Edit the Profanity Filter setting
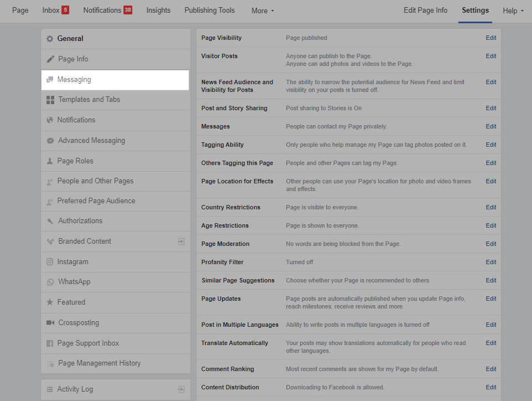 [491, 263]
